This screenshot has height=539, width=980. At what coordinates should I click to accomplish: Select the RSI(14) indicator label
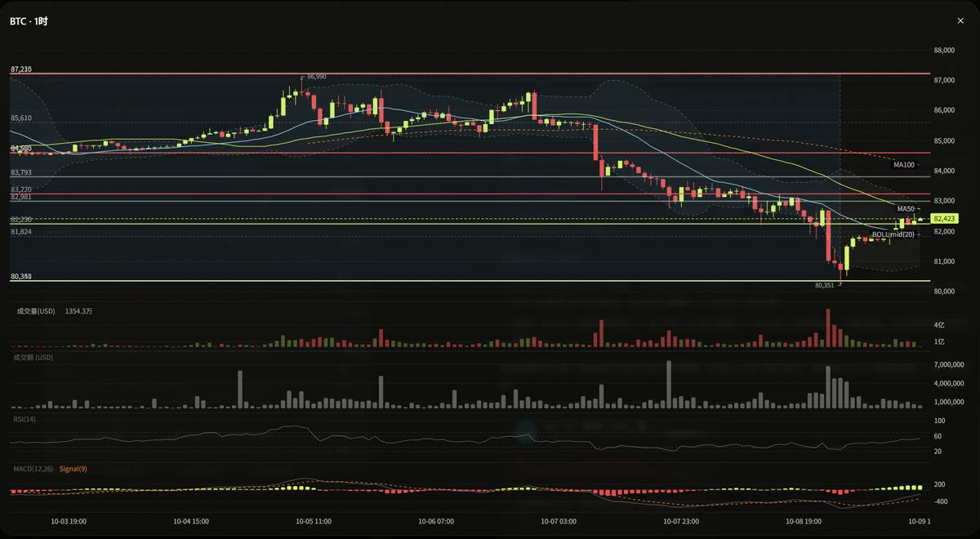24,420
